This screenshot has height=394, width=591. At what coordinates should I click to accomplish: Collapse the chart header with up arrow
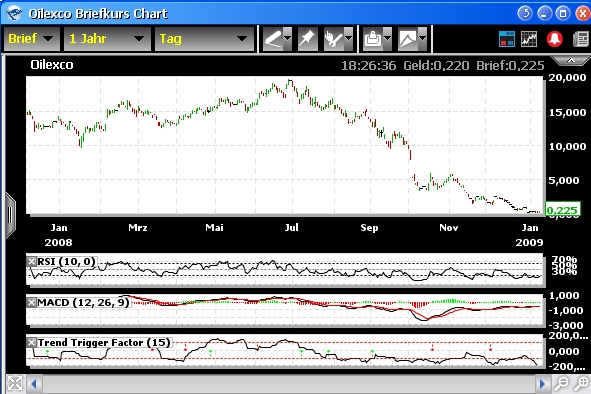click(571, 60)
